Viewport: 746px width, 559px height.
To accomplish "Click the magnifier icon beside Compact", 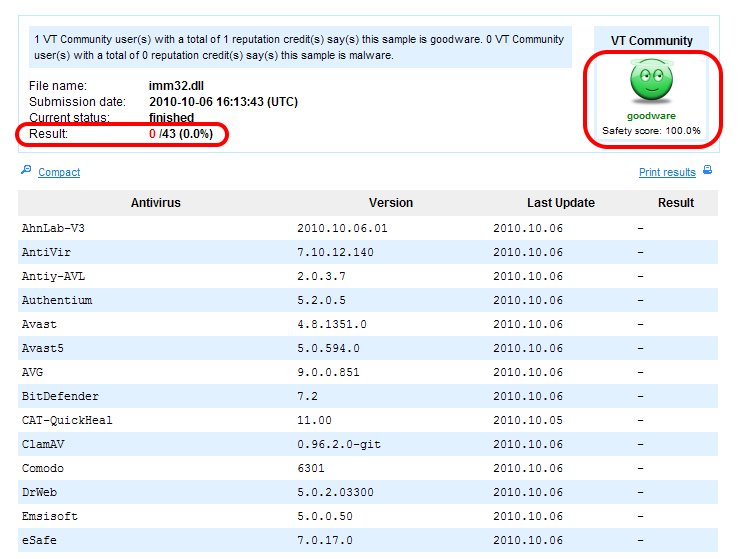I will pyautogui.click(x=26, y=171).
